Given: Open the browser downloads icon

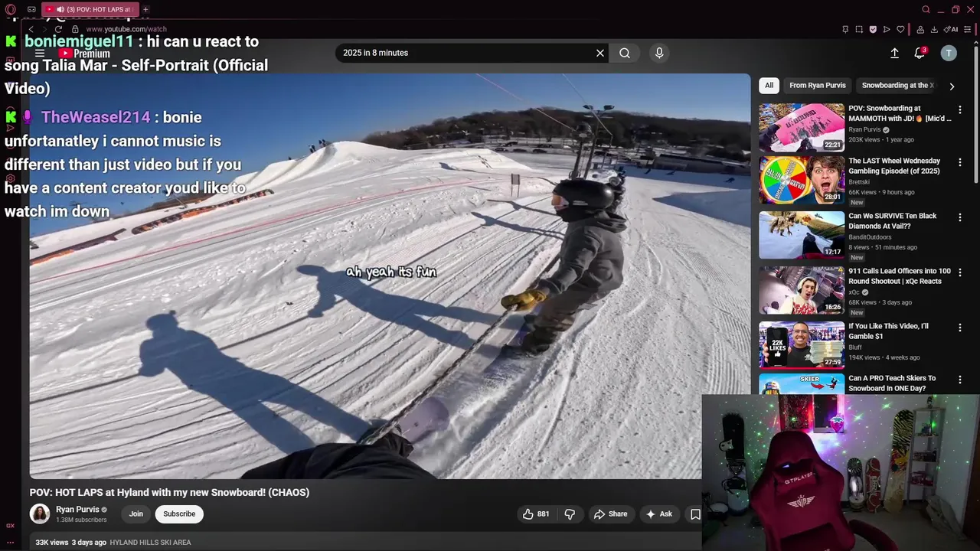Looking at the screenshot, I should (934, 29).
